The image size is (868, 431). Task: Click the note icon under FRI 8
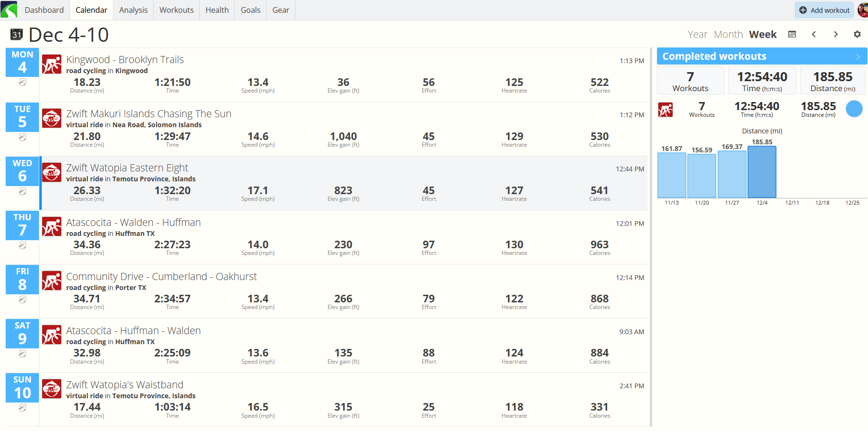pyautogui.click(x=22, y=300)
